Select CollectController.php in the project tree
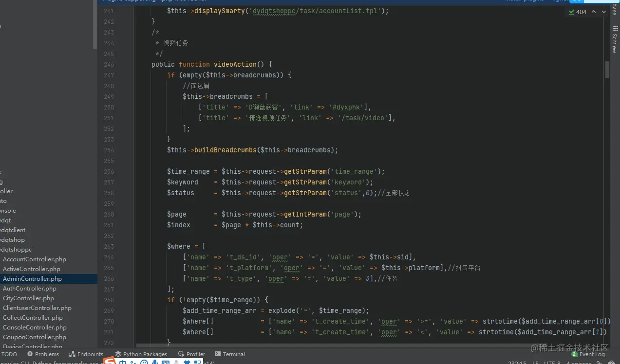 click(x=33, y=318)
